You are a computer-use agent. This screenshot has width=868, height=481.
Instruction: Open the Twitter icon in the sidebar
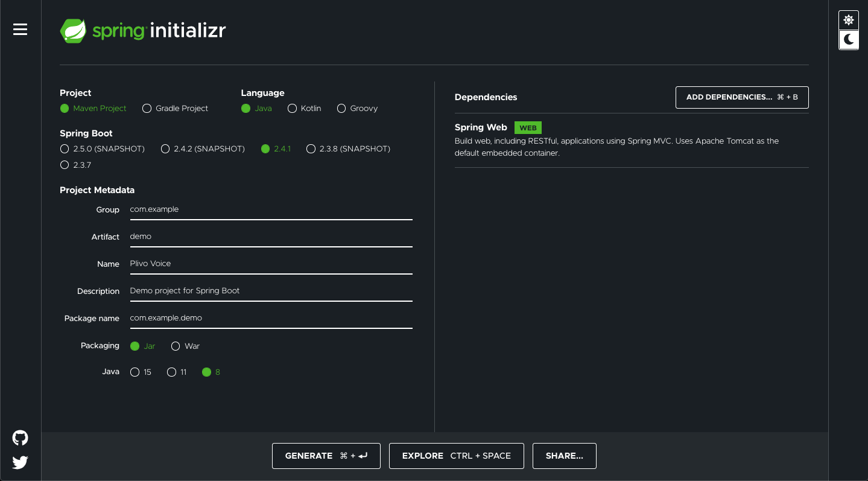[x=20, y=462]
